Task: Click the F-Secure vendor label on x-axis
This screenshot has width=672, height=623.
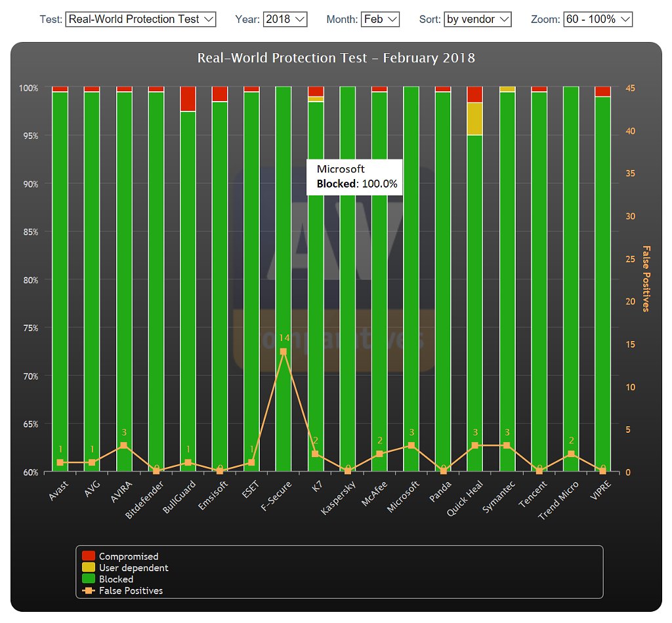Action: (x=276, y=495)
